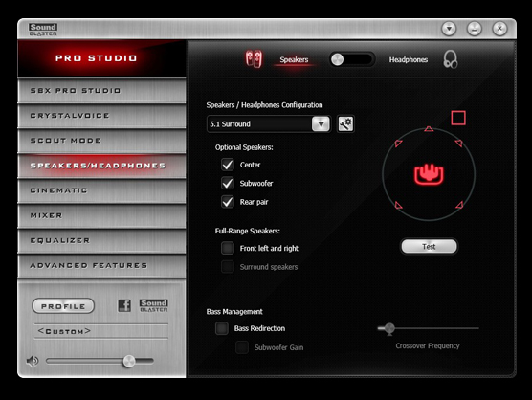Click the 5.1 Surround combo box field
Image resolution: width=532 pixels, height=400 pixels.
[269, 124]
